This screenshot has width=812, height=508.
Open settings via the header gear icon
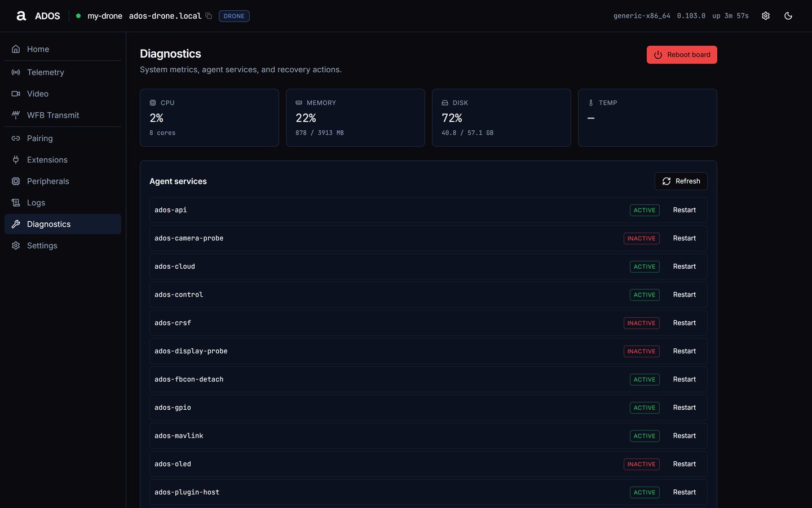coord(766,16)
